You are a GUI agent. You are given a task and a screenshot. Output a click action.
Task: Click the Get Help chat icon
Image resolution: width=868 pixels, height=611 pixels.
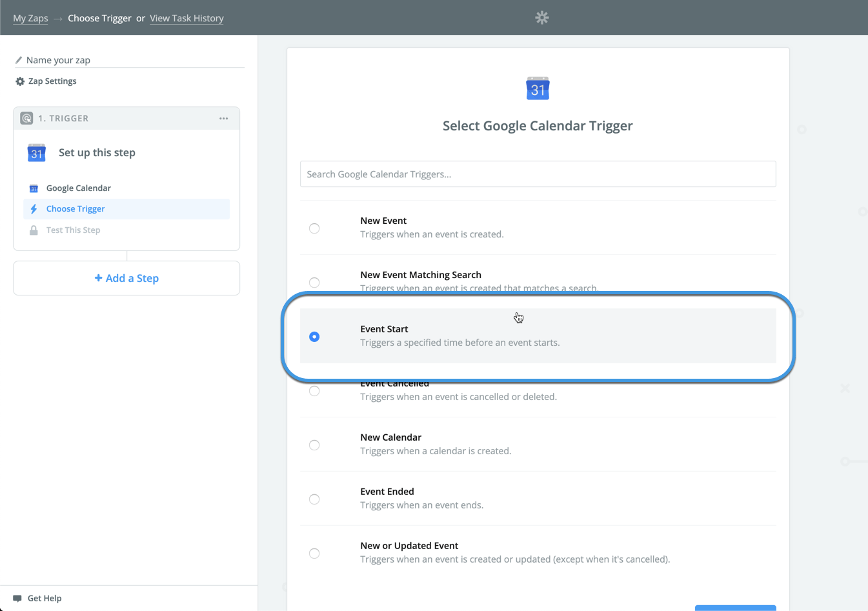(17, 598)
